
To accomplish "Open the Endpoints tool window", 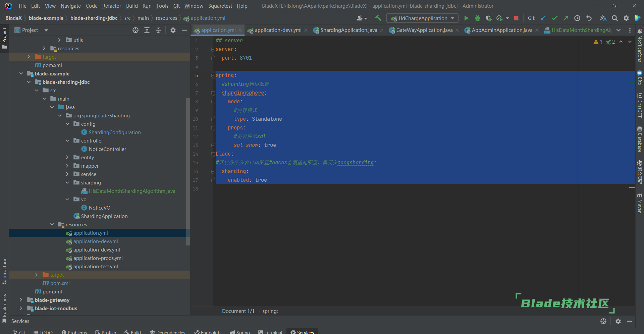I will [x=208, y=332].
